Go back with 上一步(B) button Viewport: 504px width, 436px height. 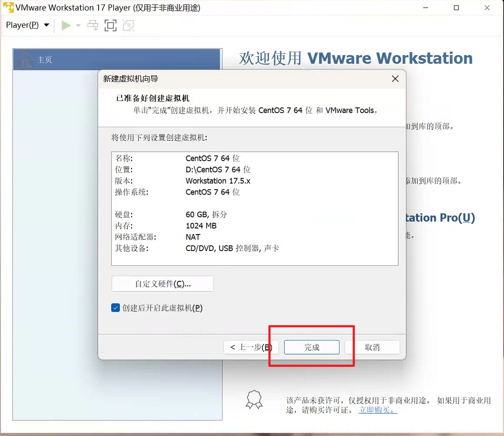click(251, 347)
